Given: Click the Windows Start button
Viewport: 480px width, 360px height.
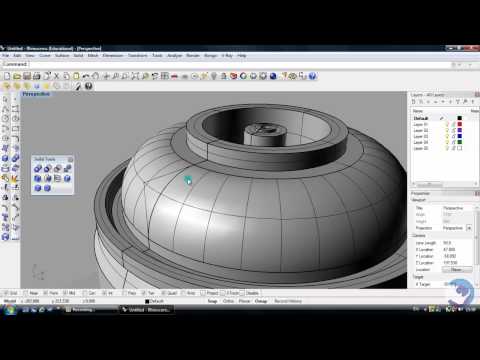Looking at the screenshot, I should tap(10, 310).
